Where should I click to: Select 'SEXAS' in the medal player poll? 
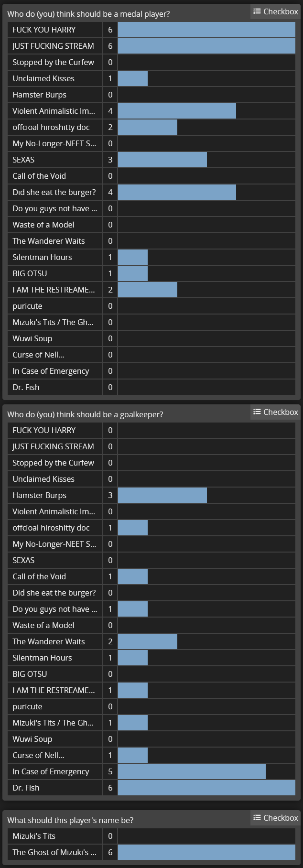[x=151, y=160]
